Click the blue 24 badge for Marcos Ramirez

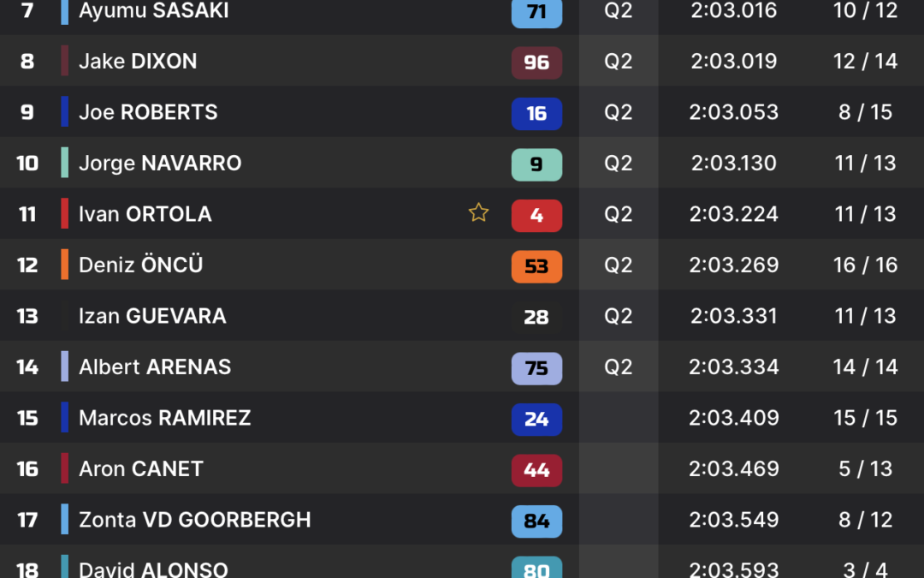point(536,420)
